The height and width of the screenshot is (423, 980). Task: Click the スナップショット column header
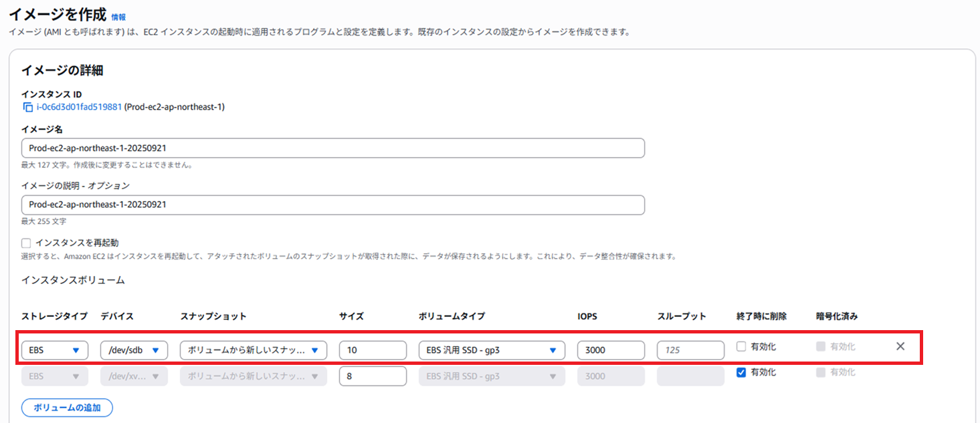(213, 316)
